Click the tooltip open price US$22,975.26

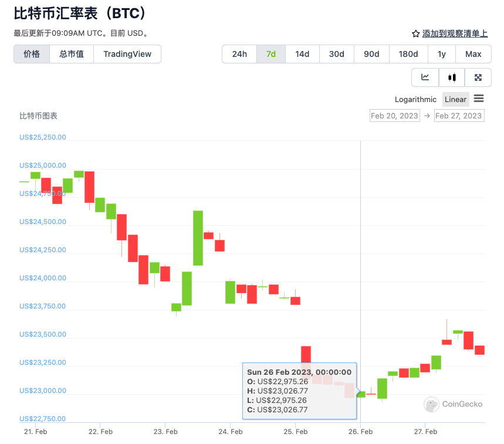[x=283, y=381]
